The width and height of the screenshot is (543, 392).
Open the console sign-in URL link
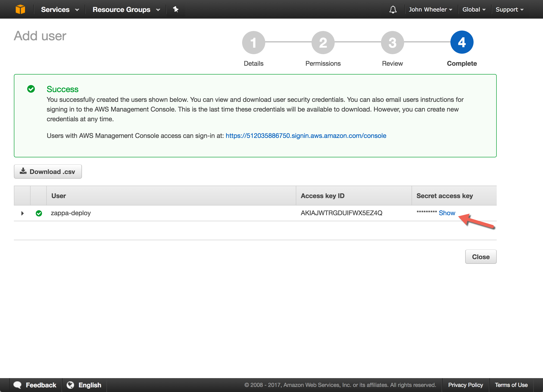[306, 136]
